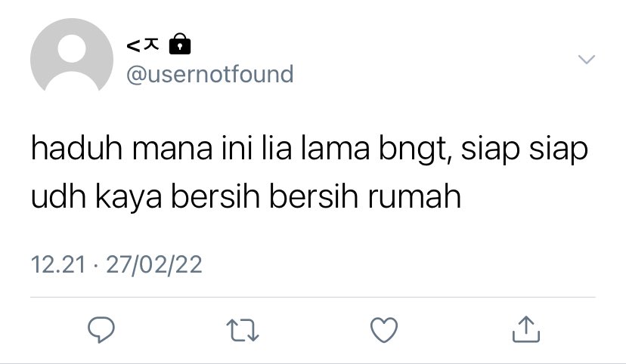Image resolution: width=626 pixels, height=364 pixels.
Task: Click the word rumah in the tweet
Action: point(414,196)
